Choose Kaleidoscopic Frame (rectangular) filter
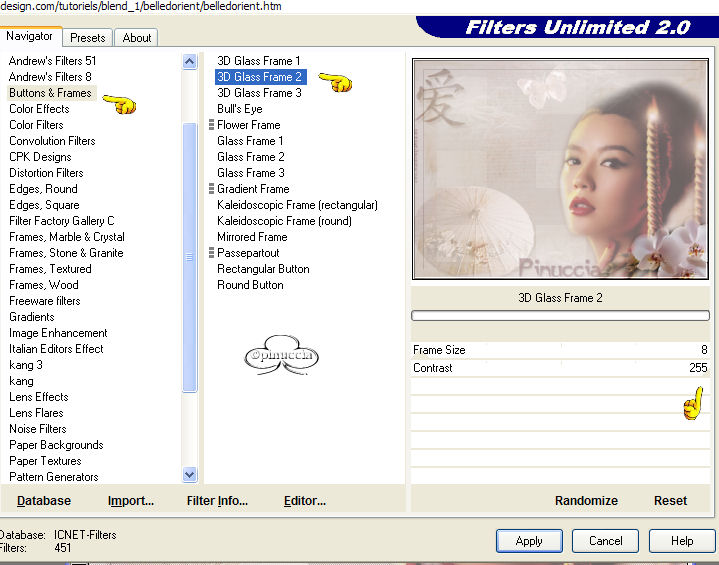Viewport: 719px width, 565px height. (297, 205)
